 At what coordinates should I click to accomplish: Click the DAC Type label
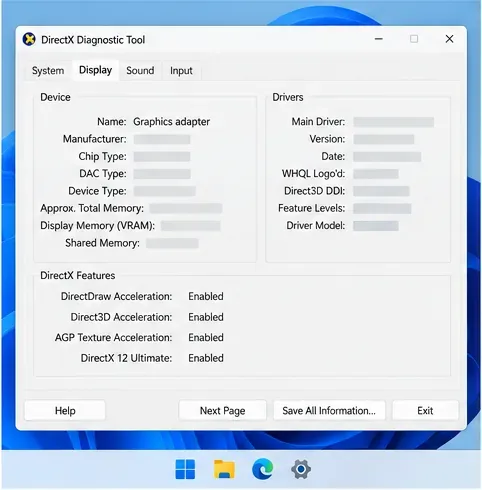[103, 174]
